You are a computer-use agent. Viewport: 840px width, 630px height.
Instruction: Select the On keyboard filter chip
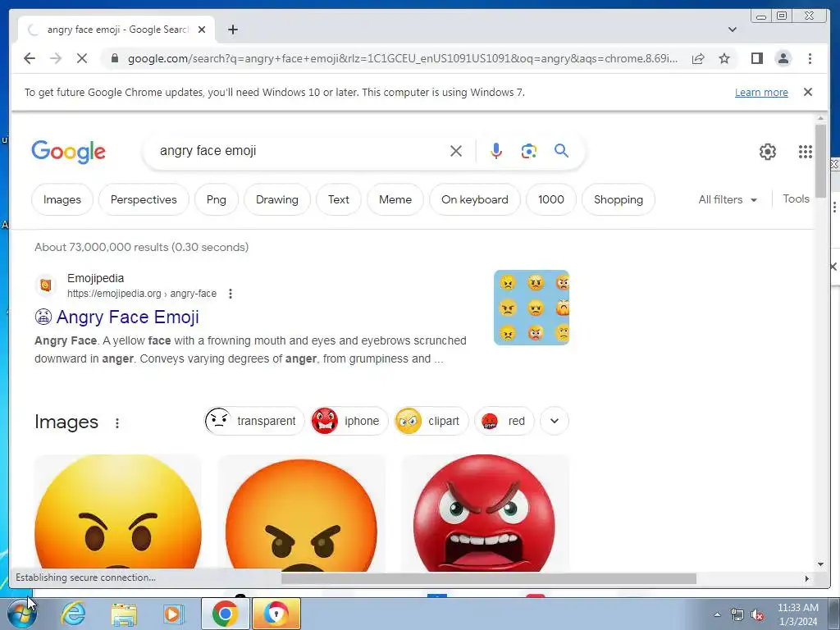click(x=475, y=199)
